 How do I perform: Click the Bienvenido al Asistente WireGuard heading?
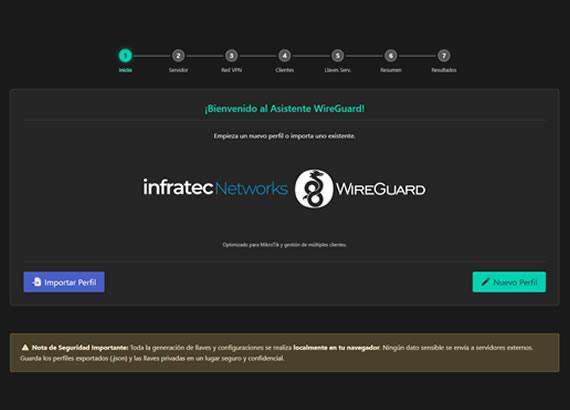[x=285, y=108]
